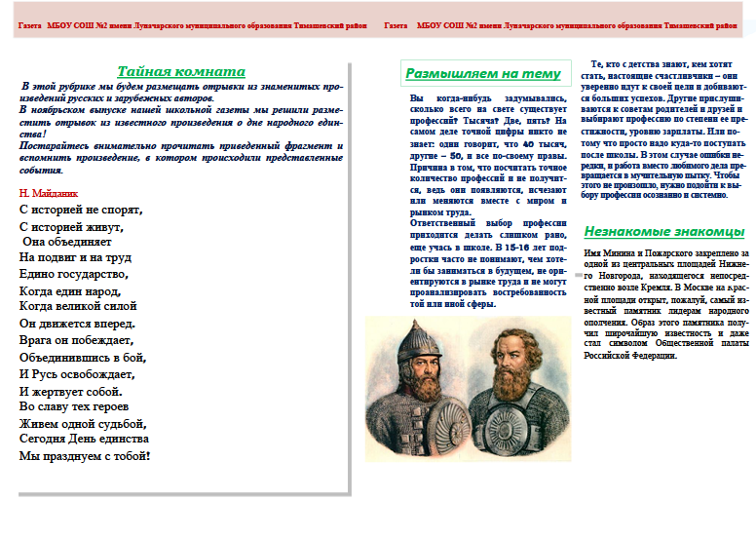Click the line "Он движется вперед."
Viewport: 756px width, 538px height.
click(x=77, y=324)
